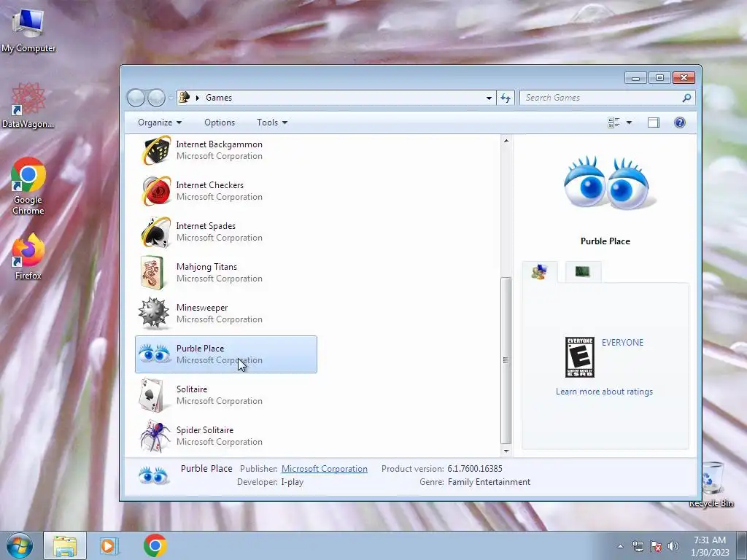Expand the address bar root chevron
The width and height of the screenshot is (747, 560).
[198, 98]
